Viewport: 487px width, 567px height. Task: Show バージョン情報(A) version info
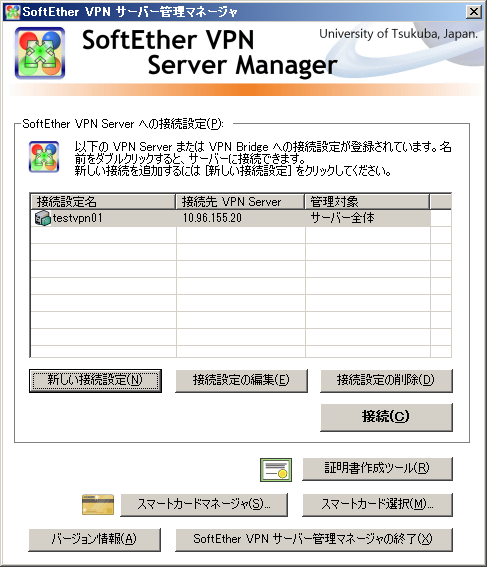coord(94,540)
